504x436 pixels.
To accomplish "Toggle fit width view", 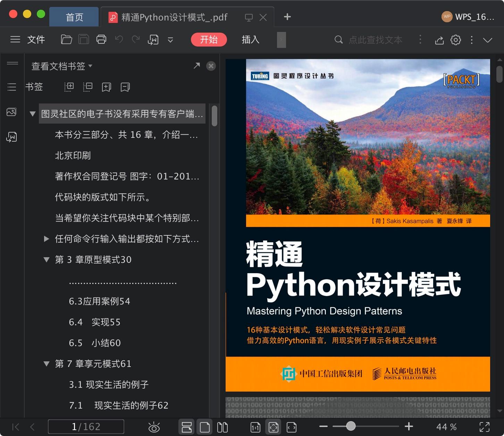I will (x=292, y=427).
